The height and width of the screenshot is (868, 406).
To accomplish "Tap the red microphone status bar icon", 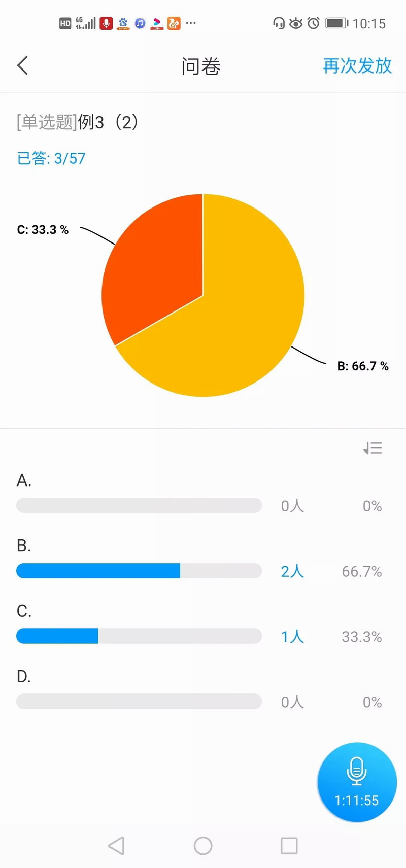I will tap(106, 23).
